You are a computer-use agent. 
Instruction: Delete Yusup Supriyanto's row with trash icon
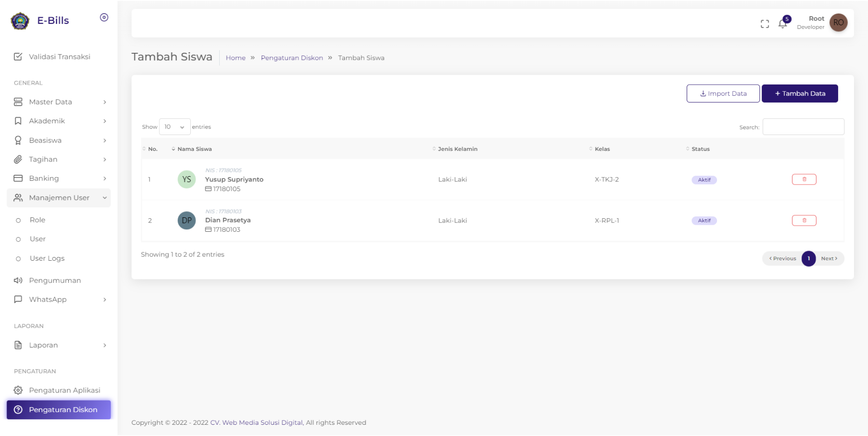pos(804,179)
